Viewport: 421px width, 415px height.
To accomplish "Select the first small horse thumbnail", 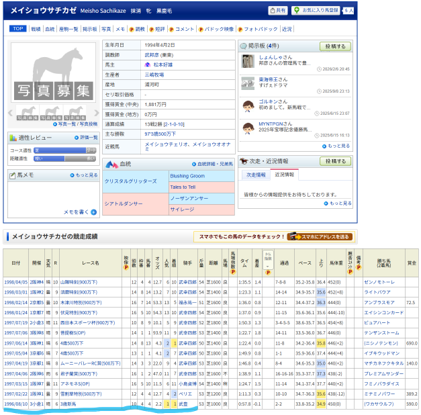I will pyautogui.click(x=27, y=113).
